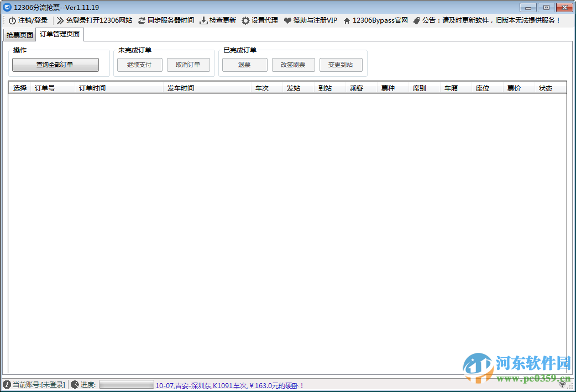576x392 pixels.
Task: Click the 12306Bypass官网 home icon
Action: tap(347, 20)
